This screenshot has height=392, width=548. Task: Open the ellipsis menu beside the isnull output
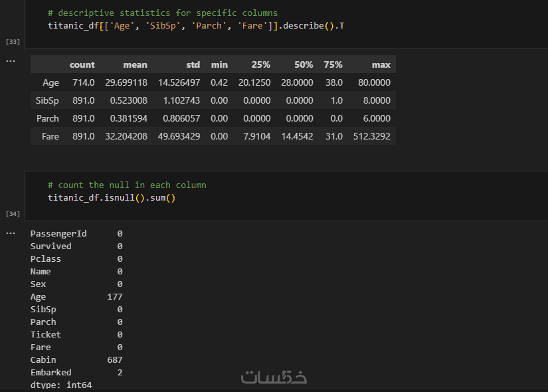click(10, 233)
